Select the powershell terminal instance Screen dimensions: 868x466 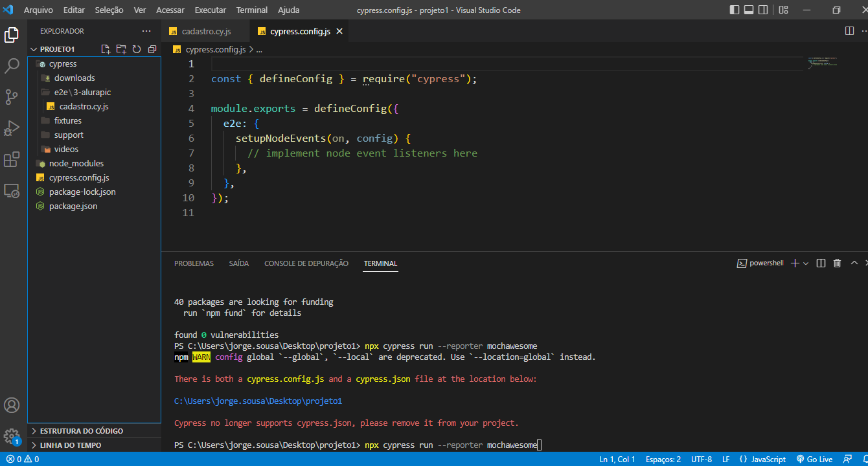click(x=760, y=263)
